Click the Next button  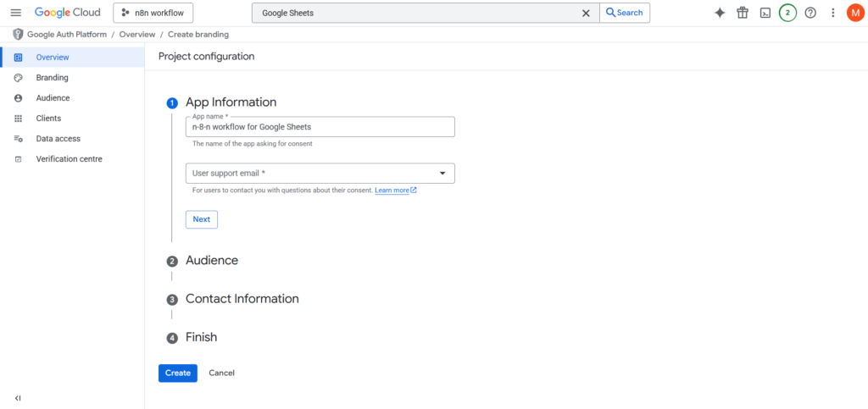pos(202,219)
